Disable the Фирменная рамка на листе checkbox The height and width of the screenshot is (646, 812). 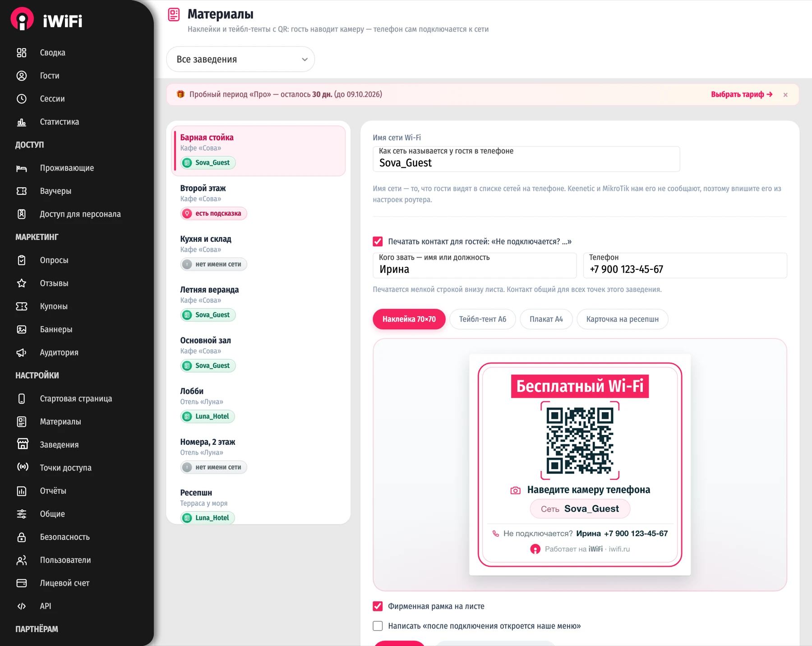pos(378,606)
